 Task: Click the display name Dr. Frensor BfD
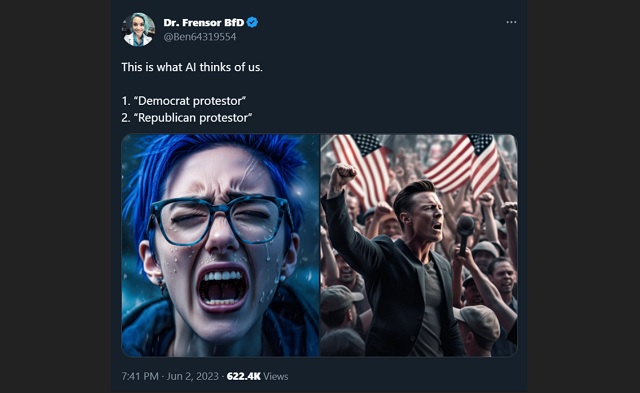coord(204,22)
